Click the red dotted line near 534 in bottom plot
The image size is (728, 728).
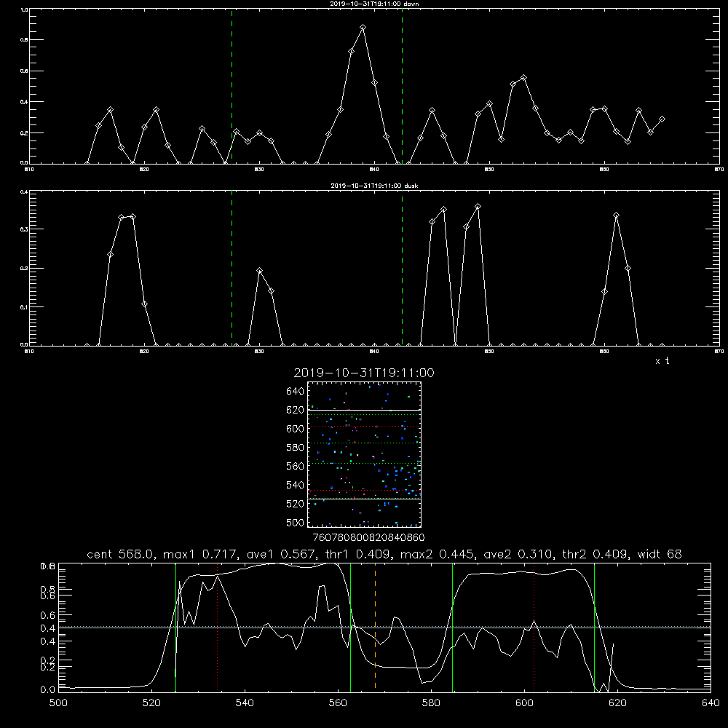click(x=217, y=627)
